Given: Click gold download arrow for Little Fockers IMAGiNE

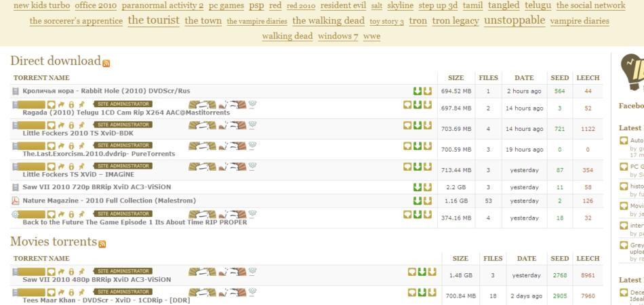Looking at the screenshot, I should (x=428, y=166).
